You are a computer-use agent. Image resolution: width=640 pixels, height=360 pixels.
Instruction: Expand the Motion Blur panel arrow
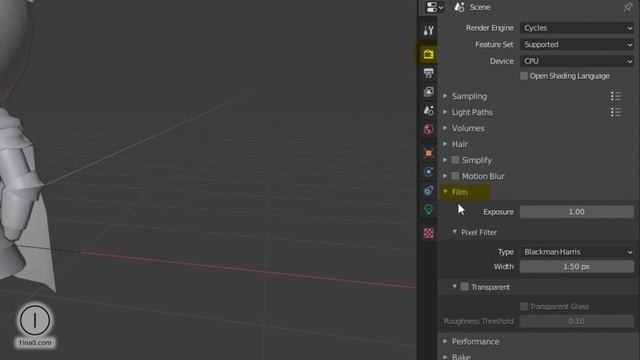pyautogui.click(x=445, y=176)
